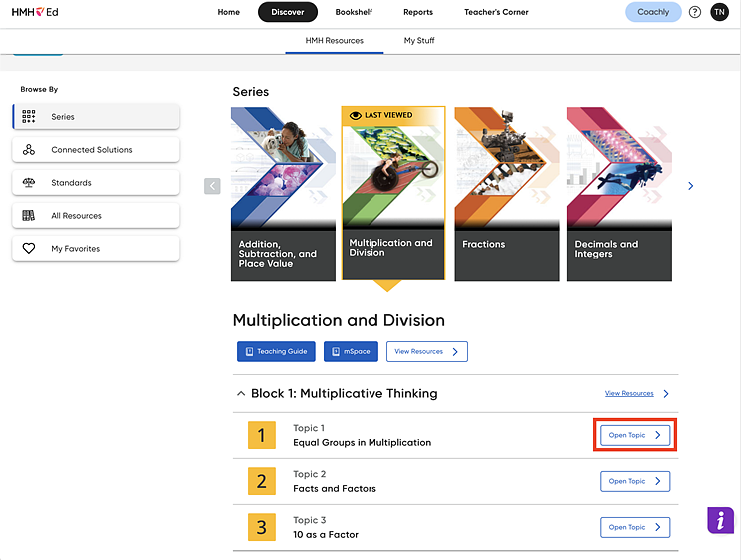Click the Standards scales icon

[x=29, y=183]
